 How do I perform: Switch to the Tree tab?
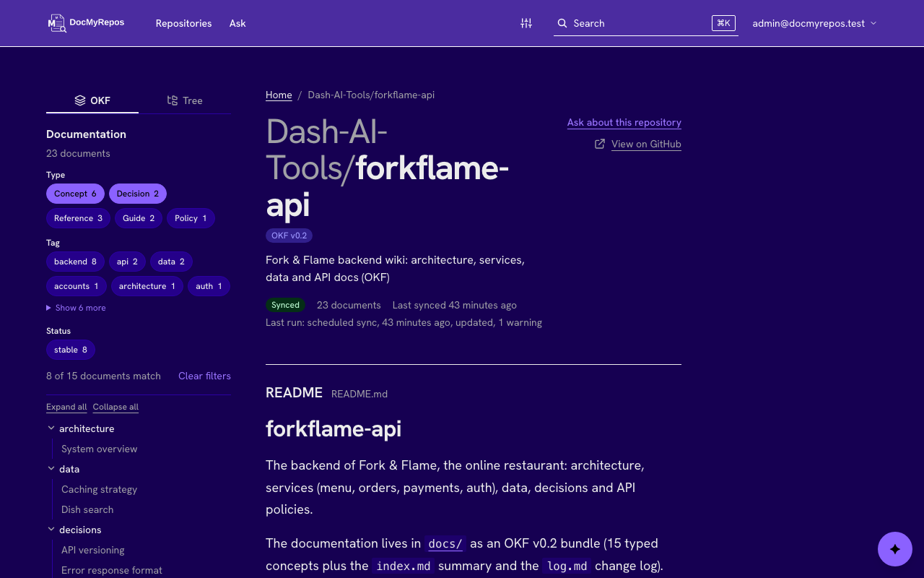[x=185, y=100]
